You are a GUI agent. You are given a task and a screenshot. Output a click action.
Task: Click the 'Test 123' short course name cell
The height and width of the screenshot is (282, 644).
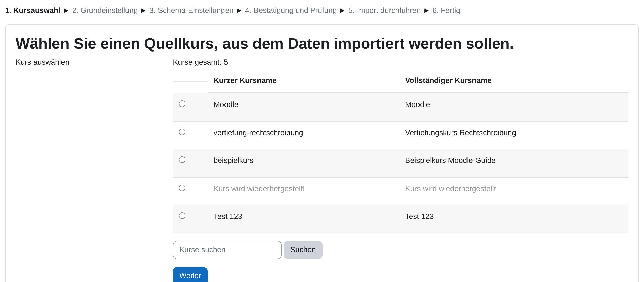[228, 216]
